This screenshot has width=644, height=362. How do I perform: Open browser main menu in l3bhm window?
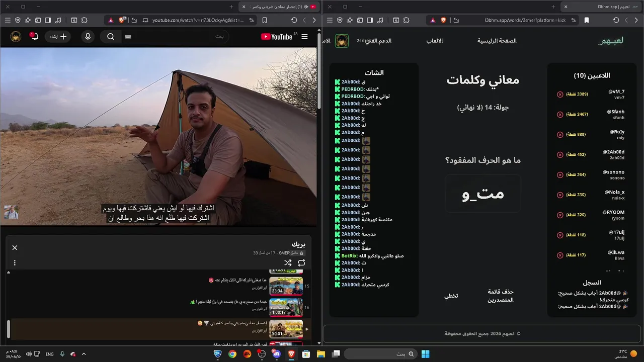pos(330,20)
